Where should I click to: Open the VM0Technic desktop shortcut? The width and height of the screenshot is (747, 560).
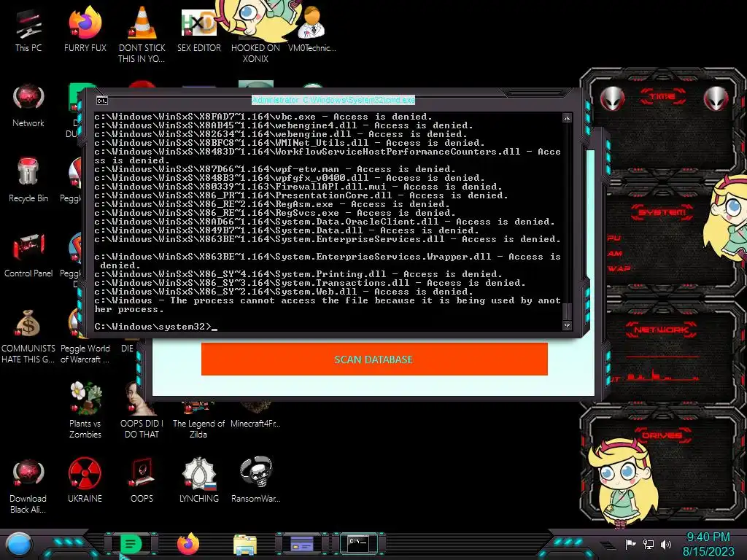pos(312,31)
